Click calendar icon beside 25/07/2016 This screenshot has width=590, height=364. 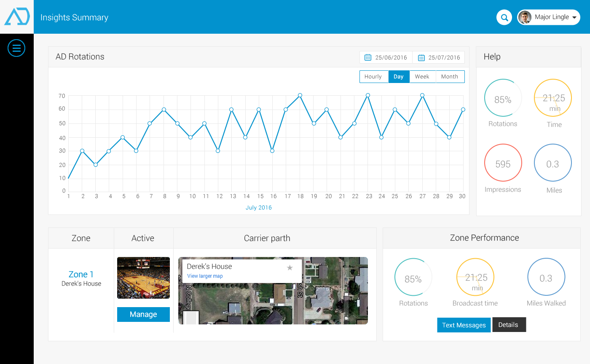pyautogui.click(x=421, y=57)
